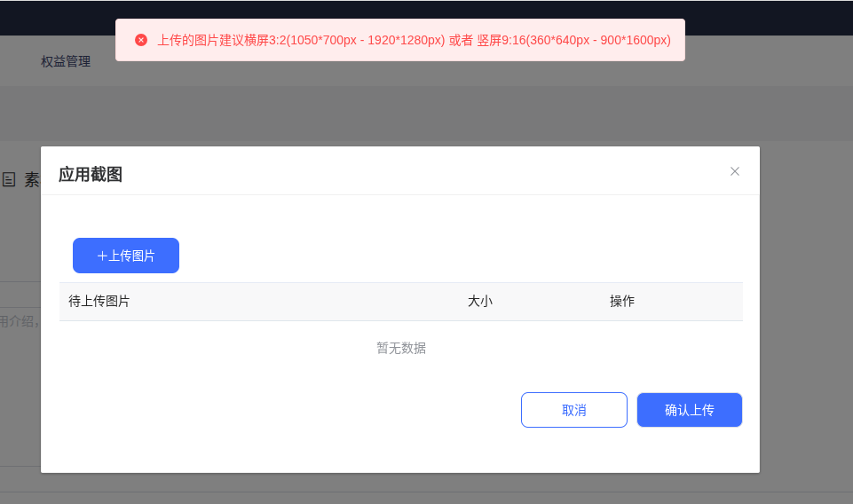Click the 应用截图 dialog title
The image size is (853, 504).
[x=91, y=175]
